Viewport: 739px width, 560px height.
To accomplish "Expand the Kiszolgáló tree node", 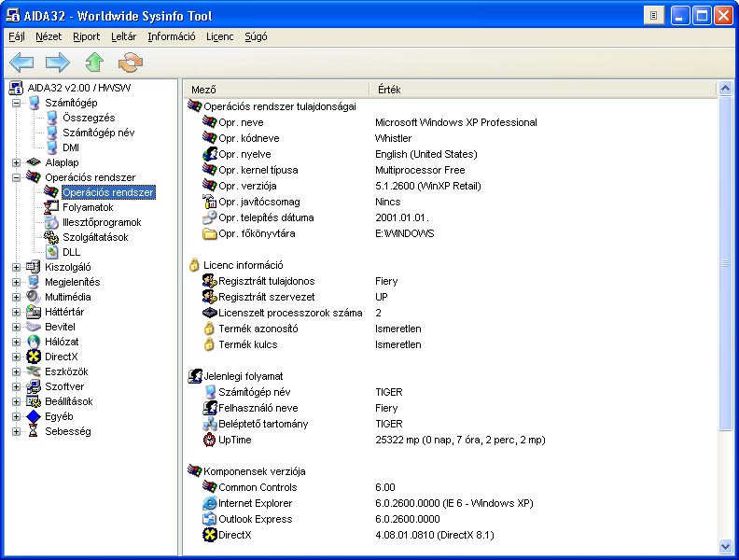I will 16,267.
